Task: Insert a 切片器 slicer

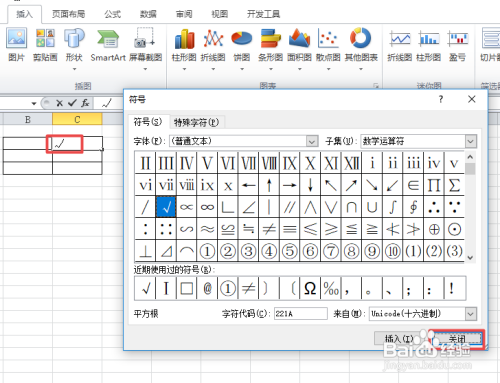Action: coord(490,45)
